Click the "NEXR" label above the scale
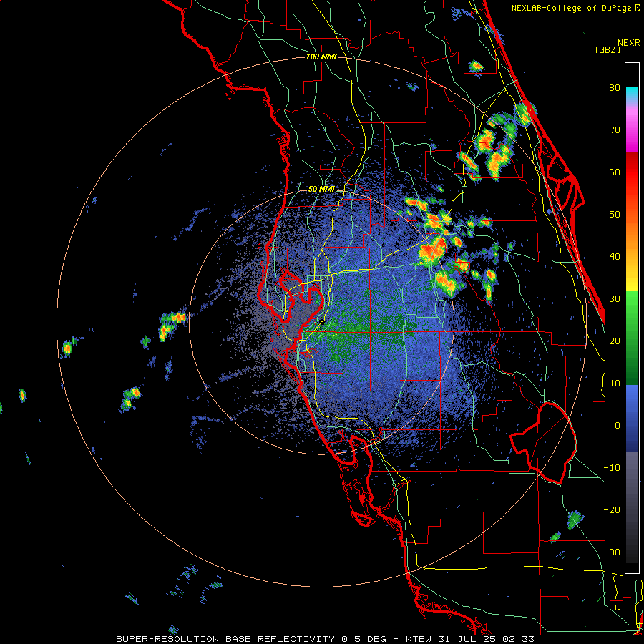 pyautogui.click(x=628, y=43)
